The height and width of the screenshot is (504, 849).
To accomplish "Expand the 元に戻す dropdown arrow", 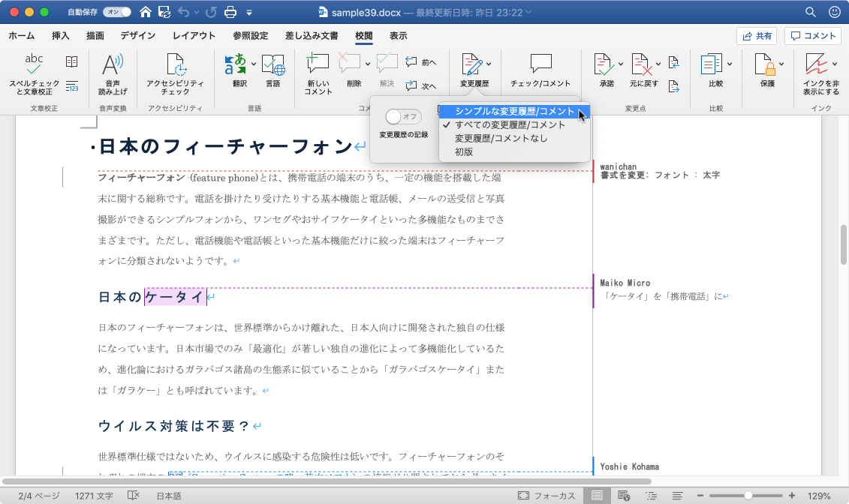I will 658,64.
